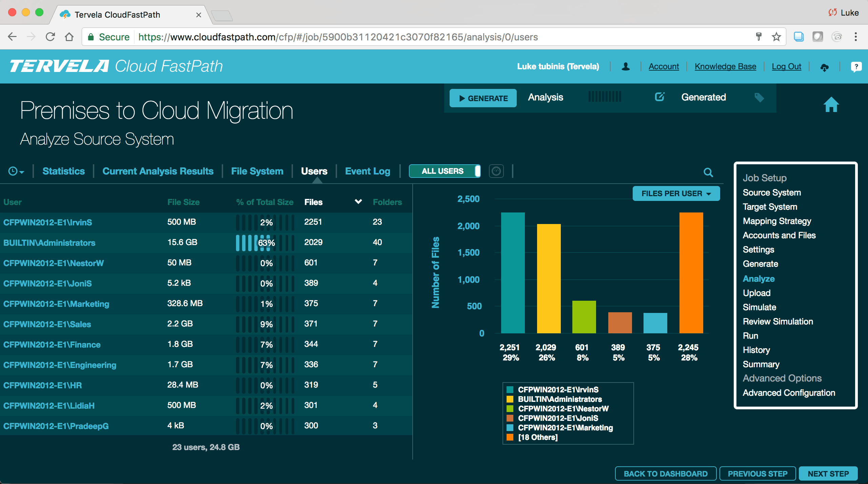Click the tag icon after Generated
This screenshot has height=484, width=868.
(x=759, y=98)
